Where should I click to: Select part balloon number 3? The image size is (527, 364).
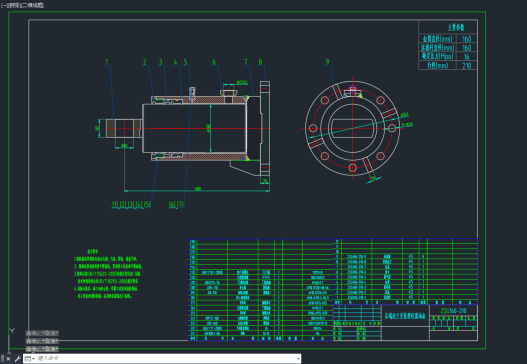(161, 62)
